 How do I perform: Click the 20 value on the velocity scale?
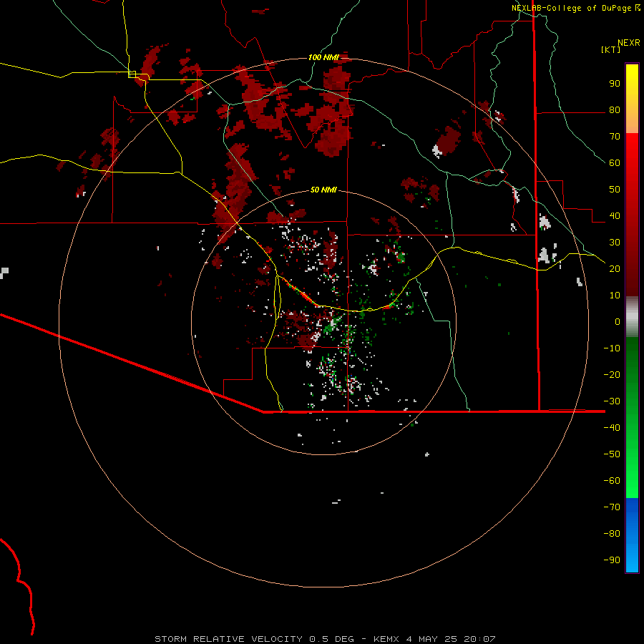(615, 269)
